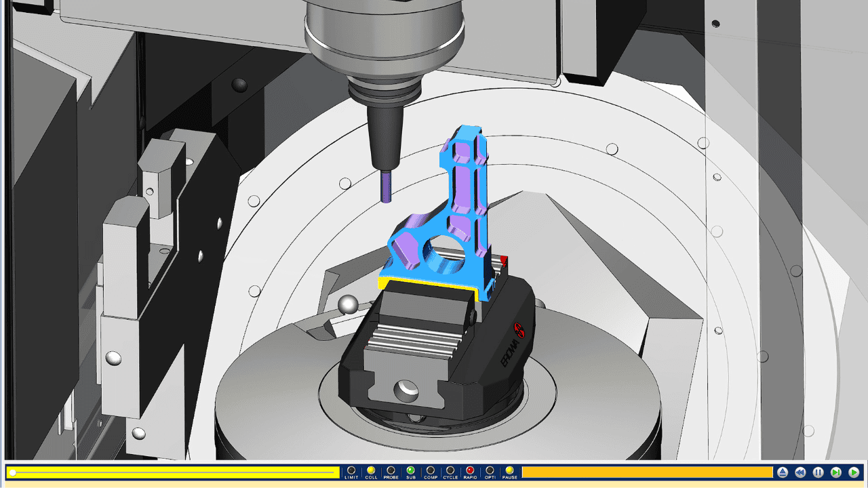Rewind the simulation to start
This screenshot has width=868, height=488.
[x=800, y=472]
